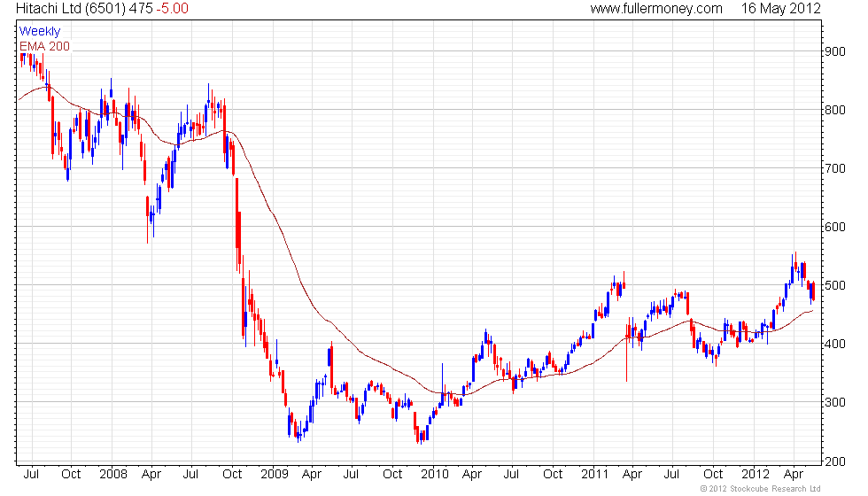Click the 'www.fullermoney.com' text in the header
The width and height of the screenshot is (868, 496).
coord(656,8)
